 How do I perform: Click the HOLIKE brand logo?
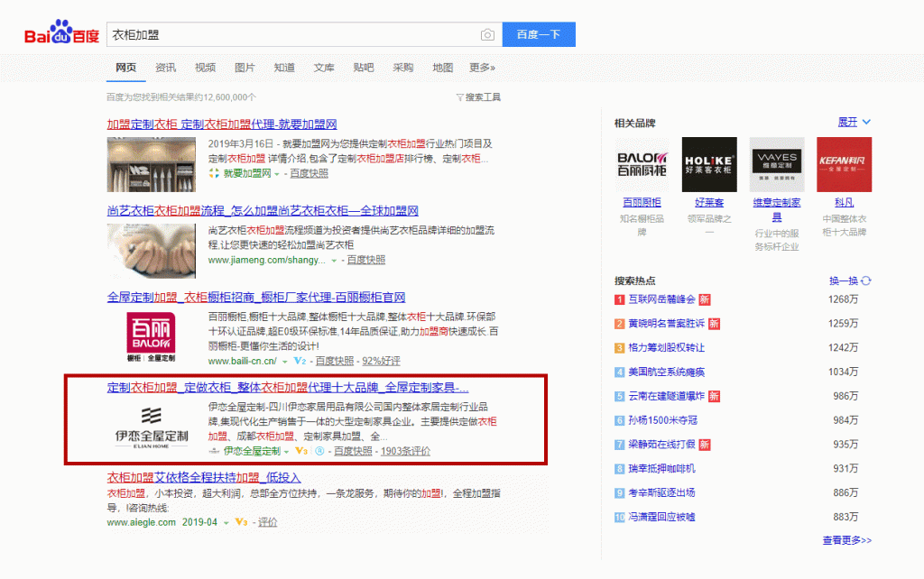[709, 164]
